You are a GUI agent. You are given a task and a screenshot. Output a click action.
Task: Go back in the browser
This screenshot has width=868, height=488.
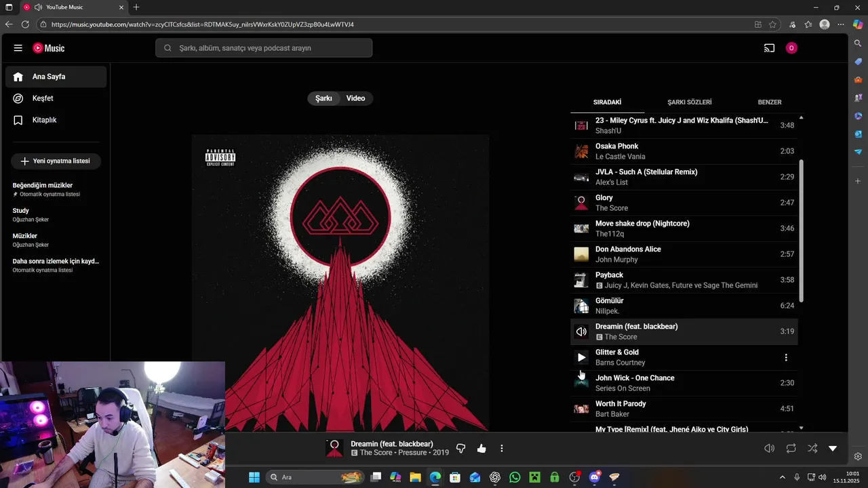click(9, 24)
